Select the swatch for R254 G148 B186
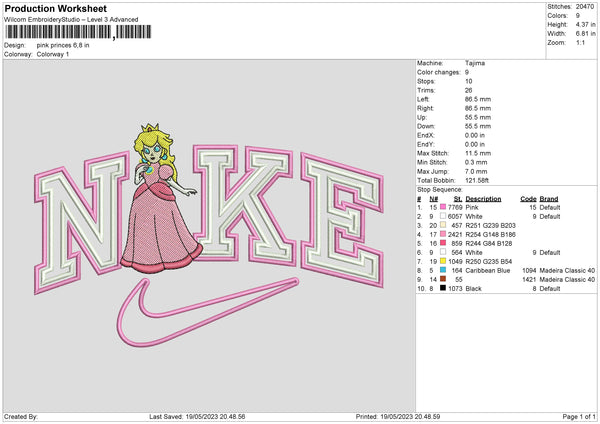Screen dimensions: 600x424 click(443, 234)
